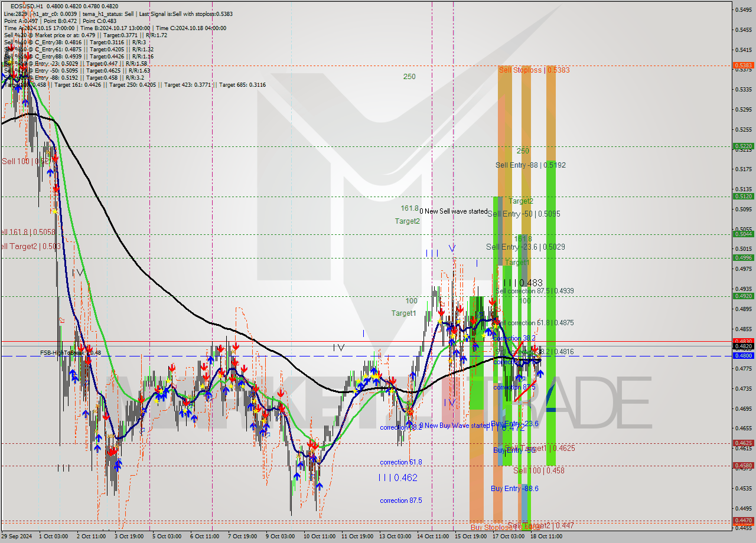
Task: Select the 'Sell Entry -23.6 | 0.5029' label
Action: (525, 247)
